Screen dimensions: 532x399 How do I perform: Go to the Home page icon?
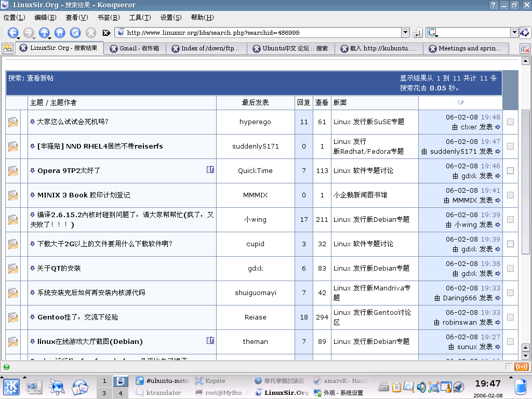click(x=60, y=33)
